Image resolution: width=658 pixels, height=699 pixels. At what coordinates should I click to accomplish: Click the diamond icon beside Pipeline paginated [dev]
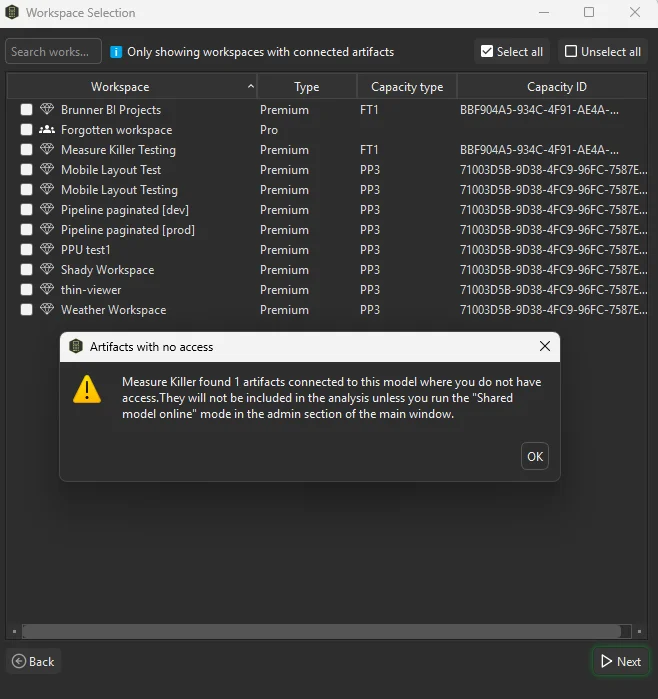(47, 209)
